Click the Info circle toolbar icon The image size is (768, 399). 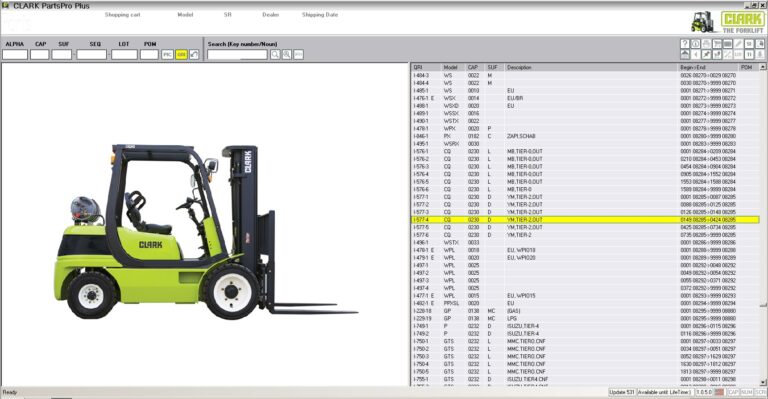pyautogui.click(x=696, y=44)
